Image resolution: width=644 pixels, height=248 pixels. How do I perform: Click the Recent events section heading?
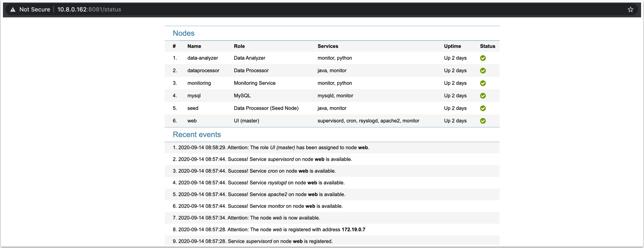point(197,135)
